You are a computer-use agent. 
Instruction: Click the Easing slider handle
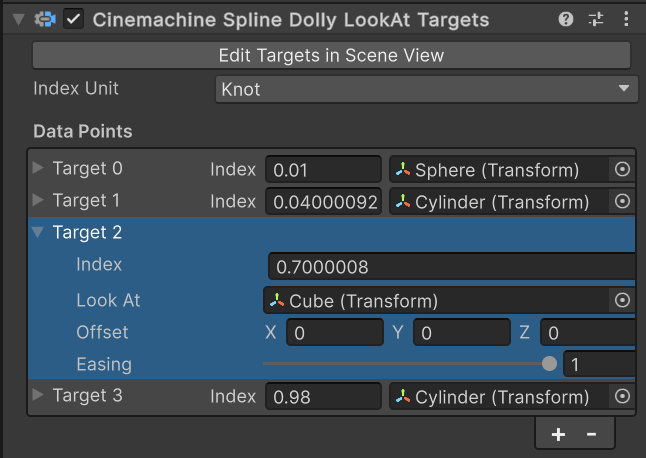[549, 364]
